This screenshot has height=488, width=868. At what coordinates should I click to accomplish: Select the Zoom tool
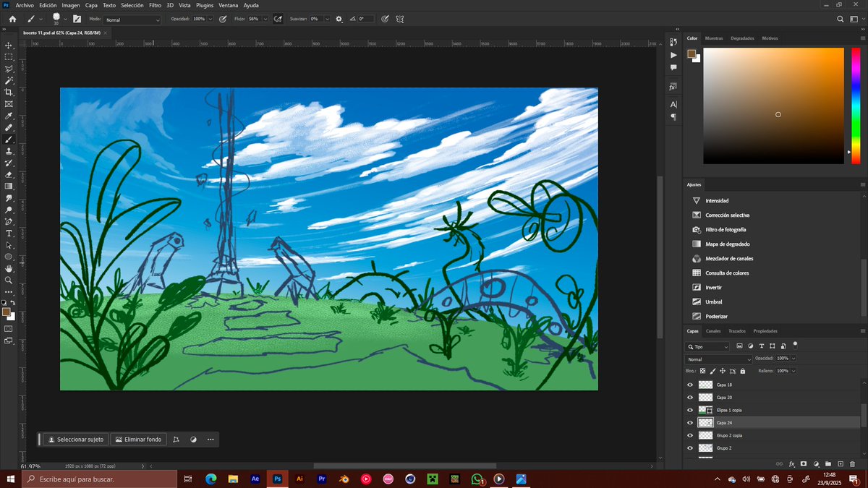click(9, 280)
